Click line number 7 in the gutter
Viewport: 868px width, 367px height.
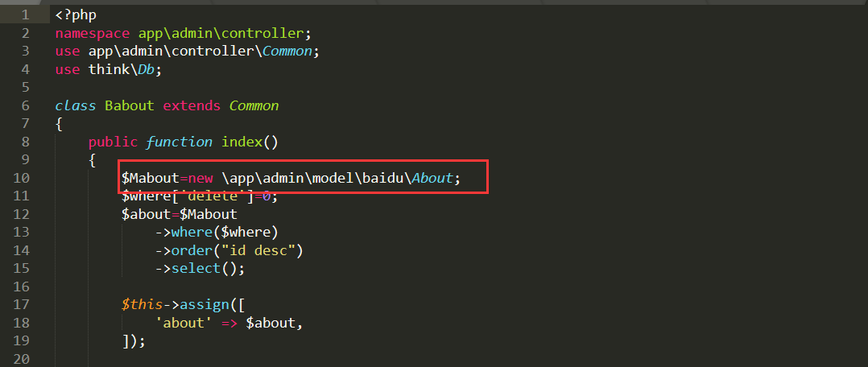coord(25,123)
